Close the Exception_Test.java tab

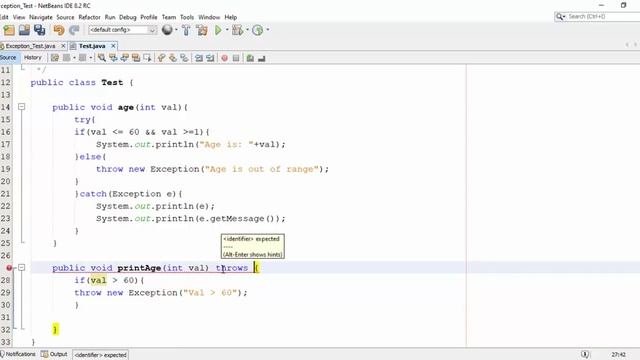63,46
